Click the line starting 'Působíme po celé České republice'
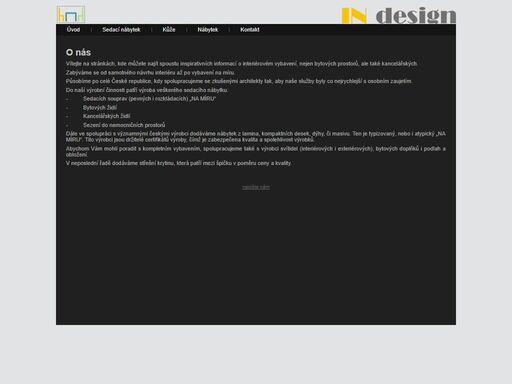Screen dimensions: 512x384 (x=239, y=81)
